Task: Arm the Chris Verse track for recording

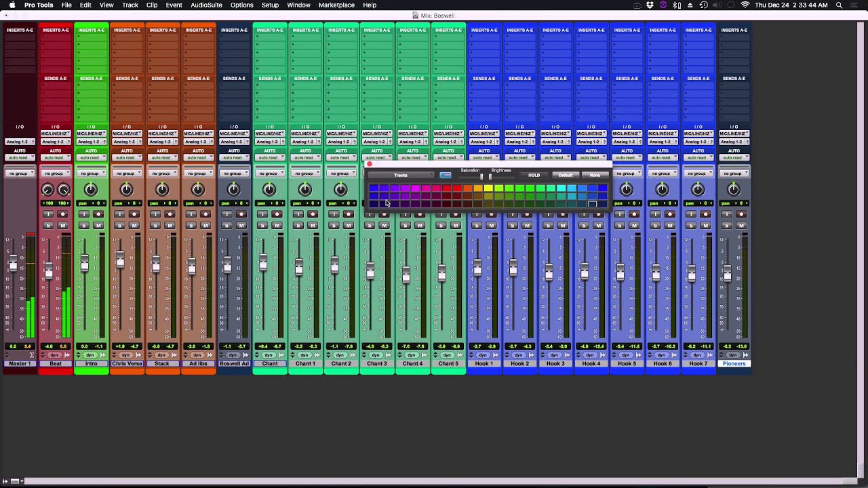Action: [134, 214]
